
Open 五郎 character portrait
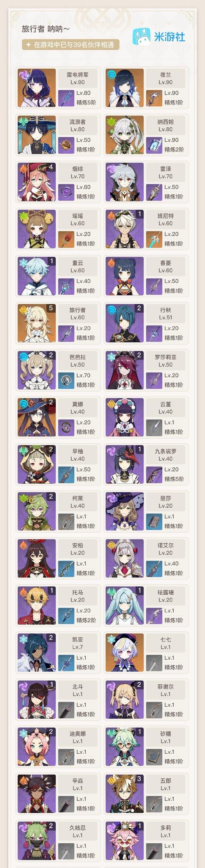pos(125,794)
